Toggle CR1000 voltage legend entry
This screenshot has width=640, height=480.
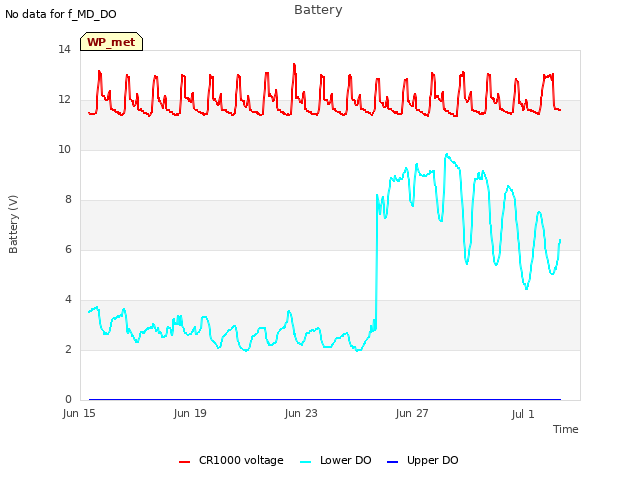[231, 460]
